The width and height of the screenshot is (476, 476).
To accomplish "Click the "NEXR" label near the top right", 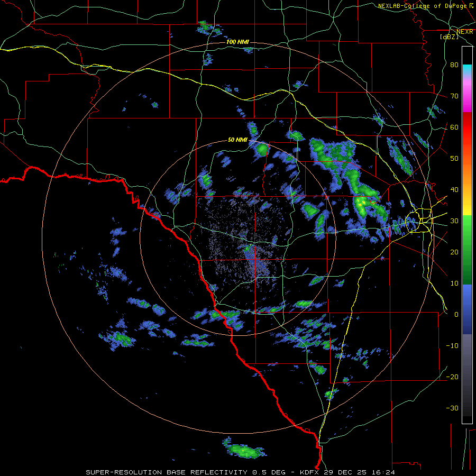I will 465,32.
